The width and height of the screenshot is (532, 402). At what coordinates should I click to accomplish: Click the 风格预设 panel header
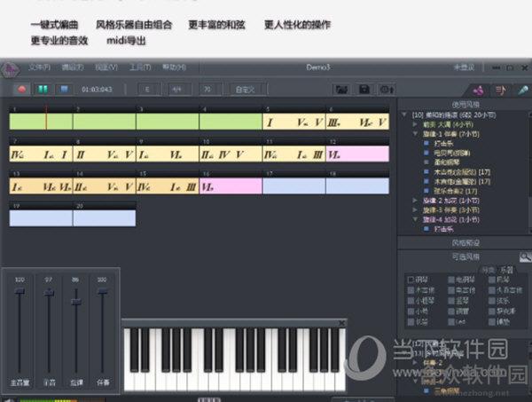coord(465,242)
